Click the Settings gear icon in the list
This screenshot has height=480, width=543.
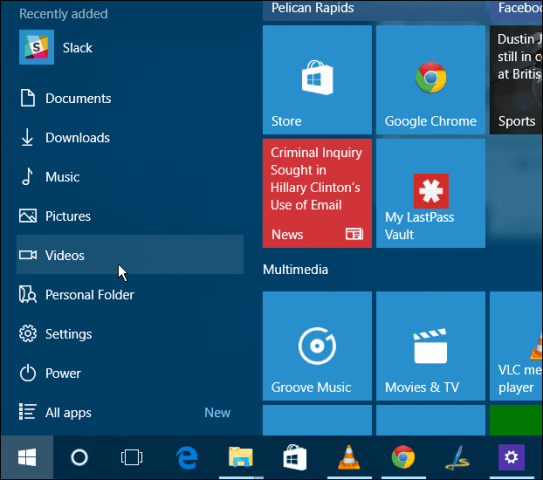[x=28, y=334]
